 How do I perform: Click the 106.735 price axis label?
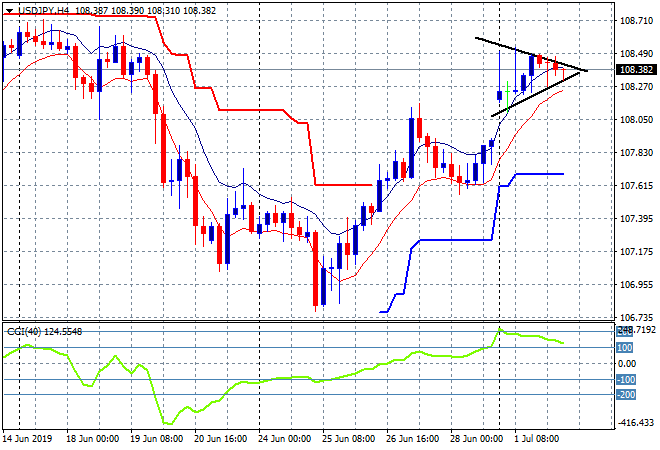pyautogui.click(x=636, y=317)
